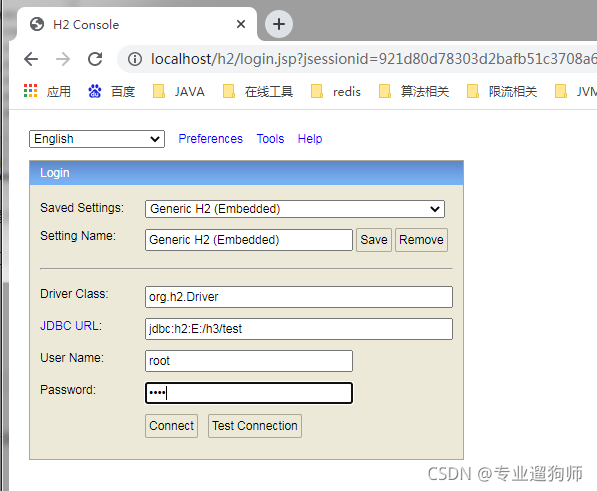Open the Baidu (百度) bookmark

pyautogui.click(x=112, y=91)
